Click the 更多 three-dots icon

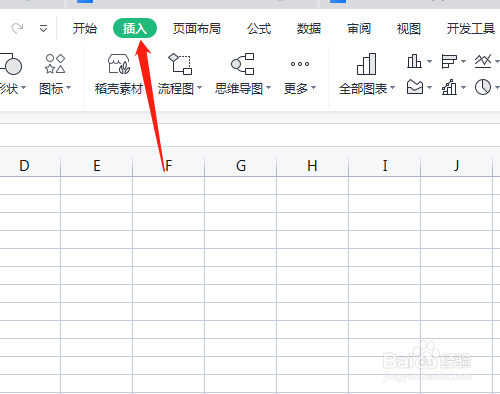300,64
